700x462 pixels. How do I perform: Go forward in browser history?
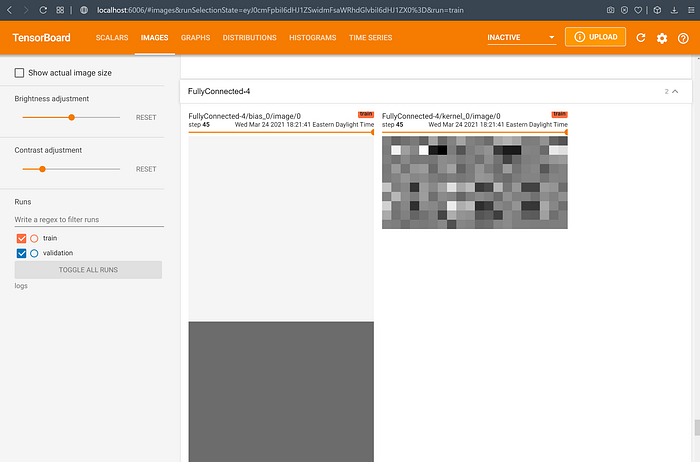26,10
